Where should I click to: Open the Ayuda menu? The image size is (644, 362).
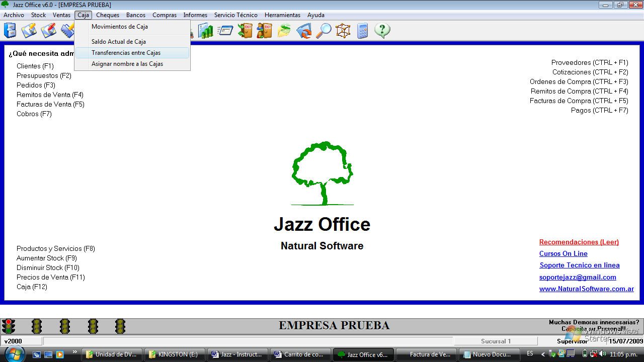tap(316, 15)
